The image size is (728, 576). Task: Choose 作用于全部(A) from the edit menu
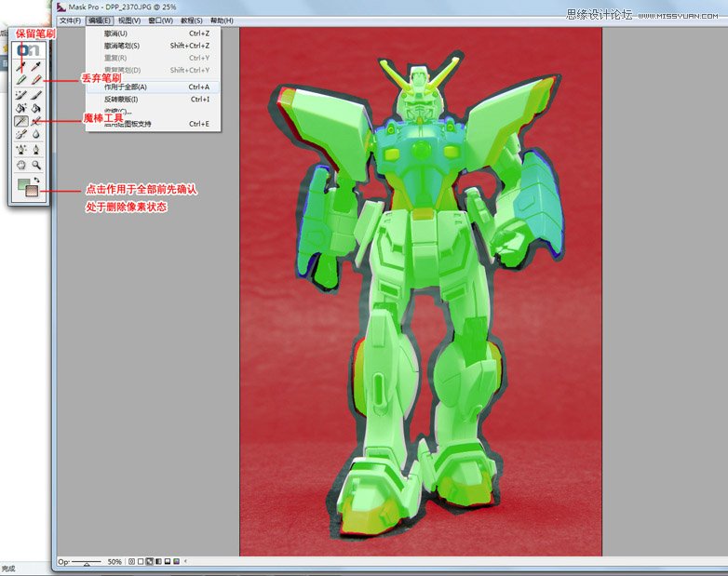126,87
